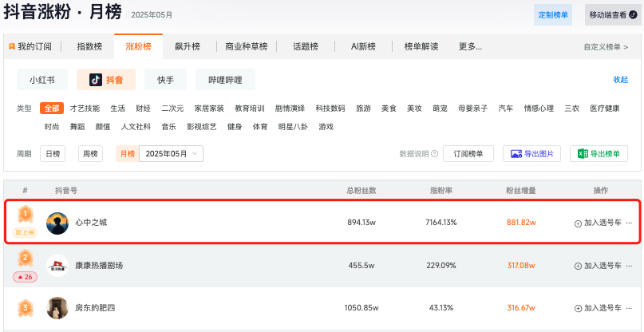This screenshot has height=332, width=644.
Task: Filter by 二次元 category
Action: tap(172, 109)
